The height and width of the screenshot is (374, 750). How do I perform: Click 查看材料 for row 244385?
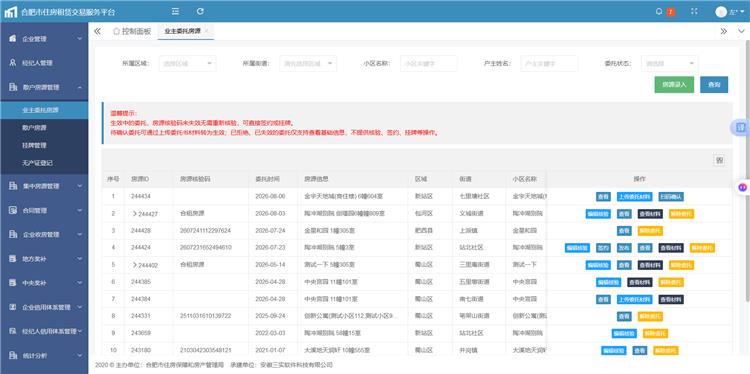tap(640, 283)
